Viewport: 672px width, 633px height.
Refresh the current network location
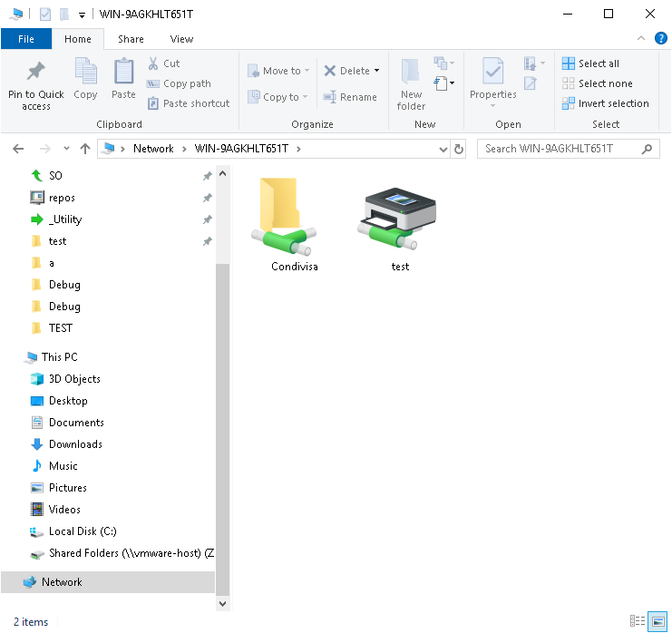(459, 149)
